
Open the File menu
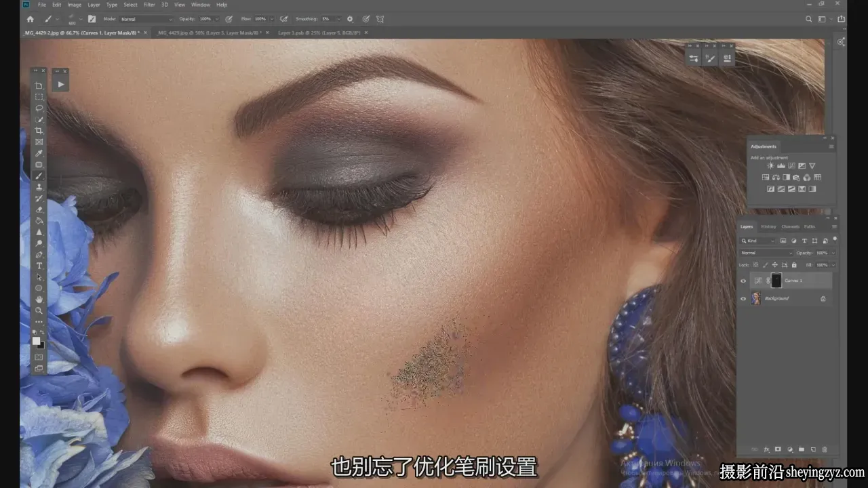42,5
